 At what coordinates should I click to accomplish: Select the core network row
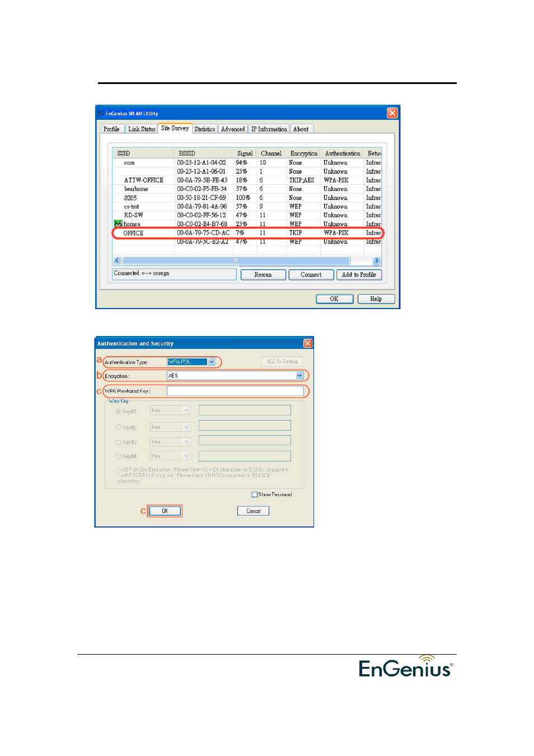tap(248, 163)
